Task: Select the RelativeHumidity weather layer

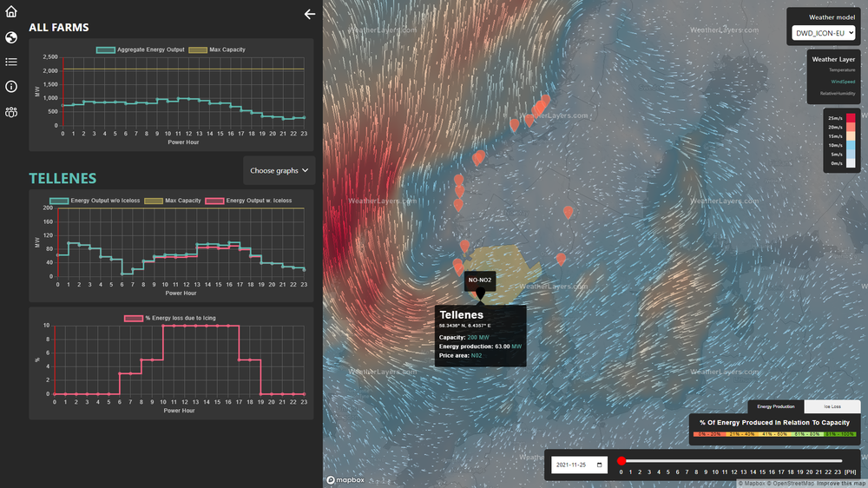Action: [x=837, y=93]
